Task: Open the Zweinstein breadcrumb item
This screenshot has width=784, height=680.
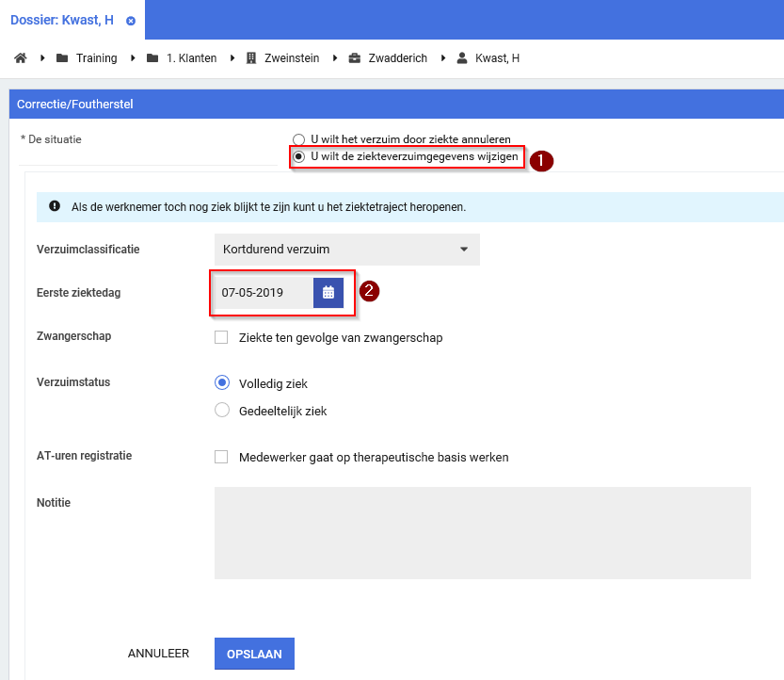Action: point(290,58)
